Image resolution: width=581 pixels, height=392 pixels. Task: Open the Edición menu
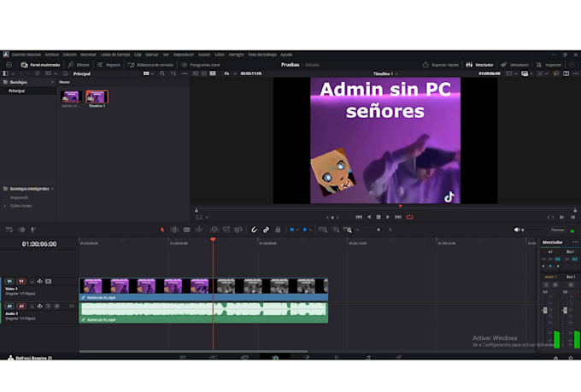click(70, 55)
